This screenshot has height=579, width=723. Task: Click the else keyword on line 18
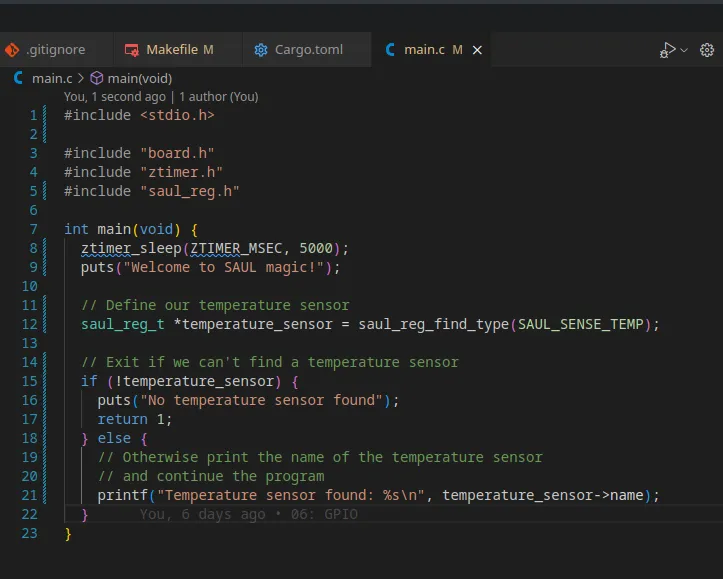pyautogui.click(x=114, y=438)
